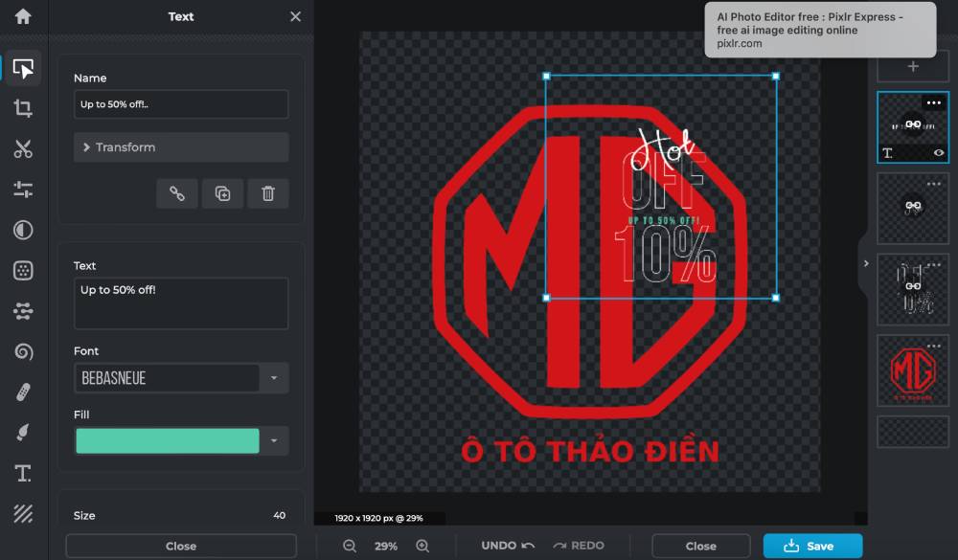Zoom out with the minus magnifier
This screenshot has height=560, width=958.
tap(350, 546)
